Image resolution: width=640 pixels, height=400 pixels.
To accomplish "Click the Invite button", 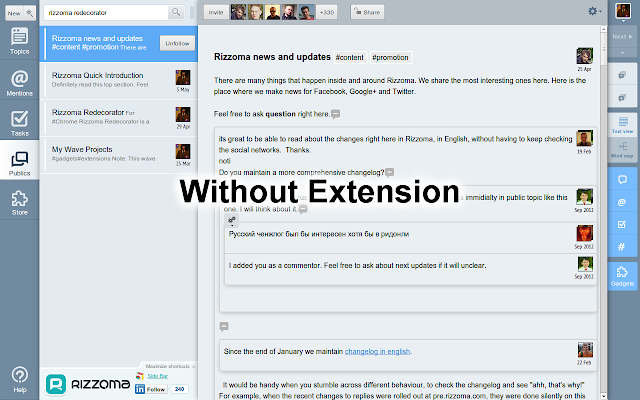I will point(216,12).
